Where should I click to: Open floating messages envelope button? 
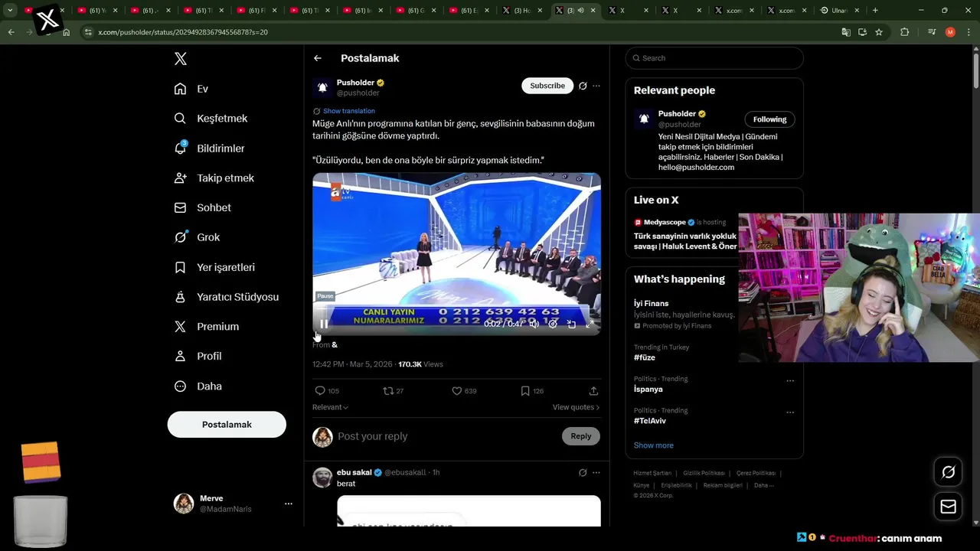(948, 507)
